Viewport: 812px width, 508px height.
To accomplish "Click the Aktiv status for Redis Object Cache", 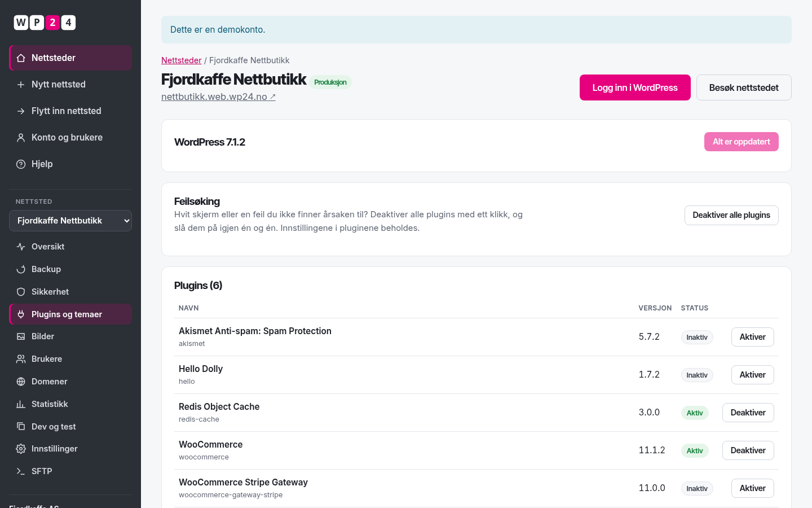I will [x=695, y=413].
